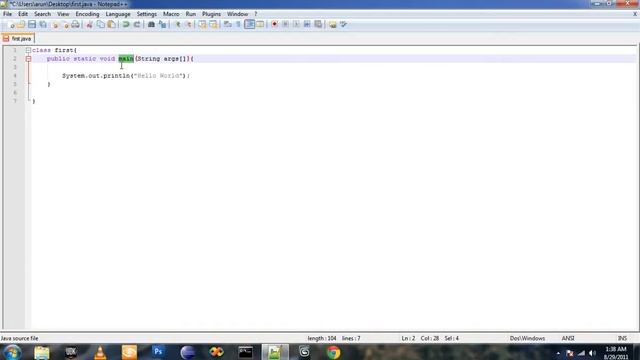
Task: Click the Synchronize Vertical Scrolling icon
Action: [x=202, y=24]
